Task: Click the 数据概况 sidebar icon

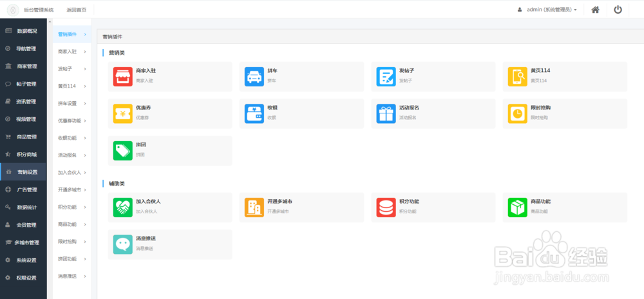Action: (8, 31)
